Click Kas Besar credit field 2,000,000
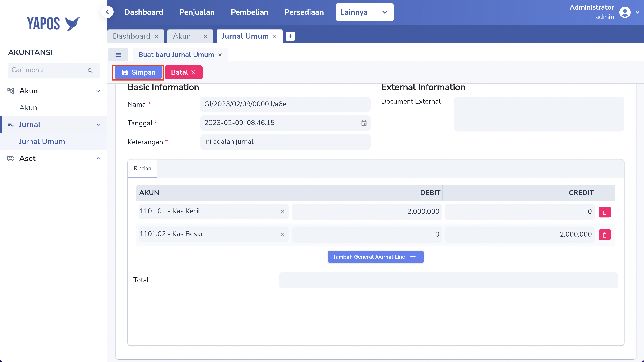The height and width of the screenshot is (362, 644). [x=519, y=234]
